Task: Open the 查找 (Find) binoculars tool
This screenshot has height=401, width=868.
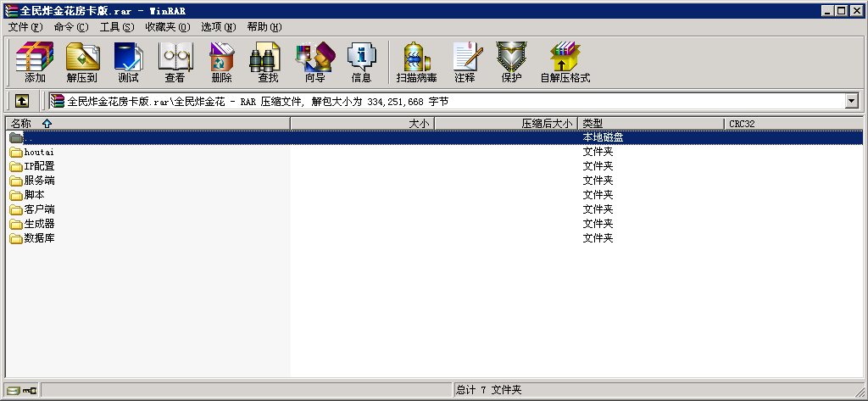Action: [268, 63]
